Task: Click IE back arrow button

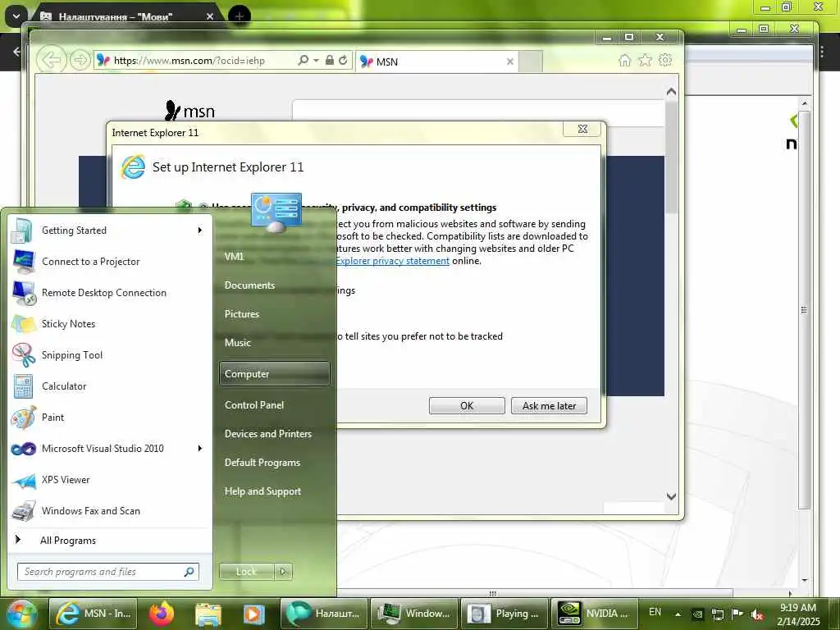Action: pyautogui.click(x=52, y=60)
